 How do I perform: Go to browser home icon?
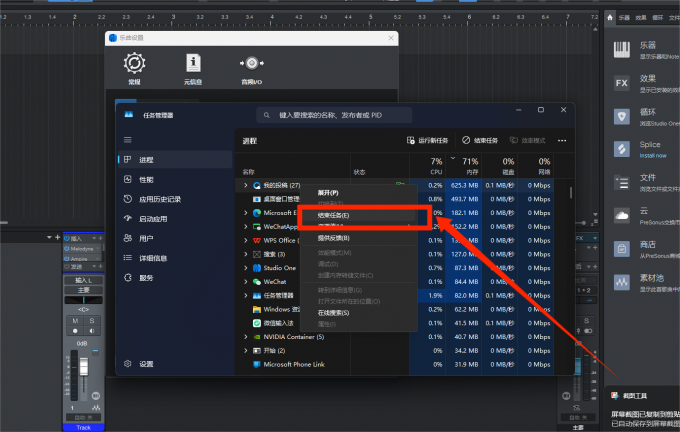[x=610, y=17]
